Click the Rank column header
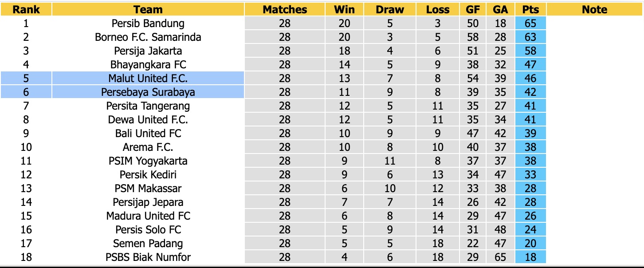Viewport: 644px width, 268px height. click(26, 9)
